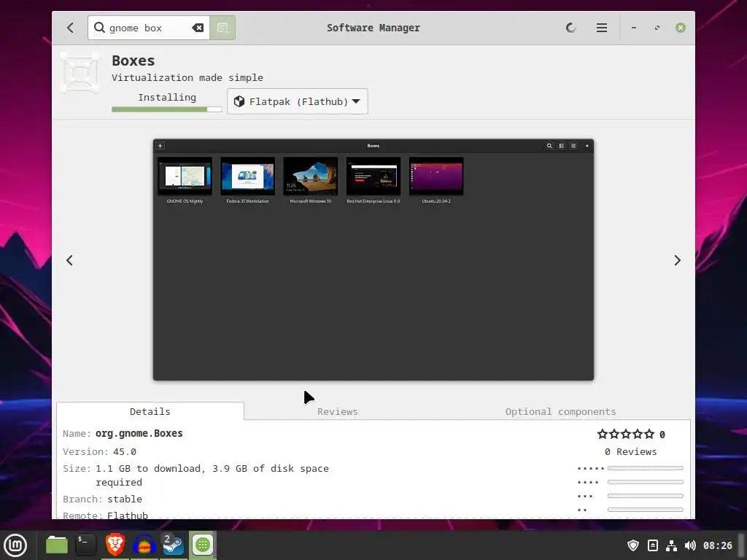
Task: Click the clock showing 08:26
Action: point(718,545)
